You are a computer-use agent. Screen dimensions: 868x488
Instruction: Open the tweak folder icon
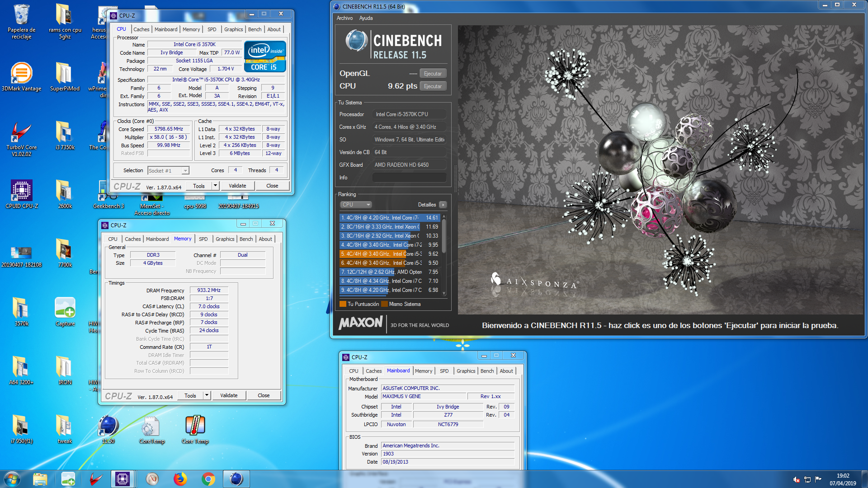[x=65, y=429]
